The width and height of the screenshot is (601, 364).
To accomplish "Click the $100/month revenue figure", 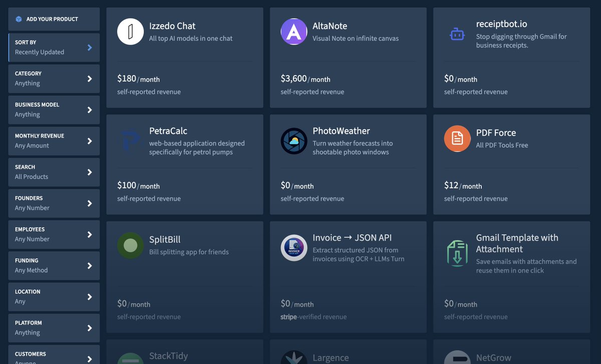I will click(138, 185).
